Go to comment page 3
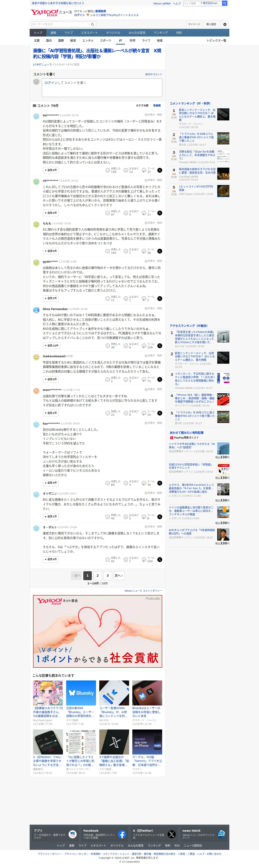 (x=108, y=576)
